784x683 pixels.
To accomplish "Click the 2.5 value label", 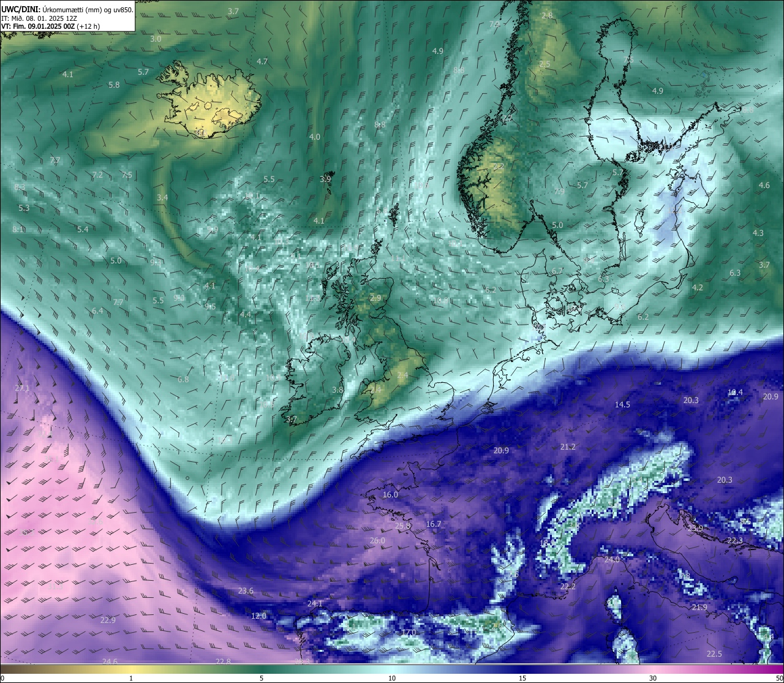I will click(x=545, y=64).
